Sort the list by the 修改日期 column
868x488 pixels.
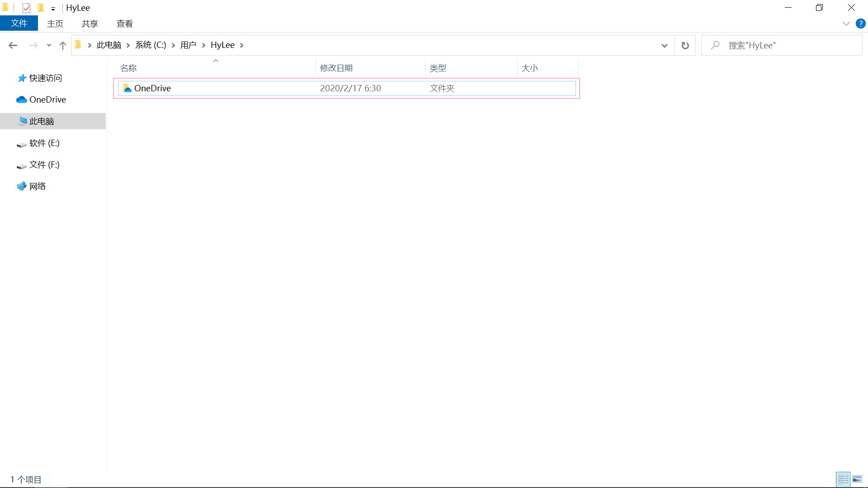click(x=336, y=68)
